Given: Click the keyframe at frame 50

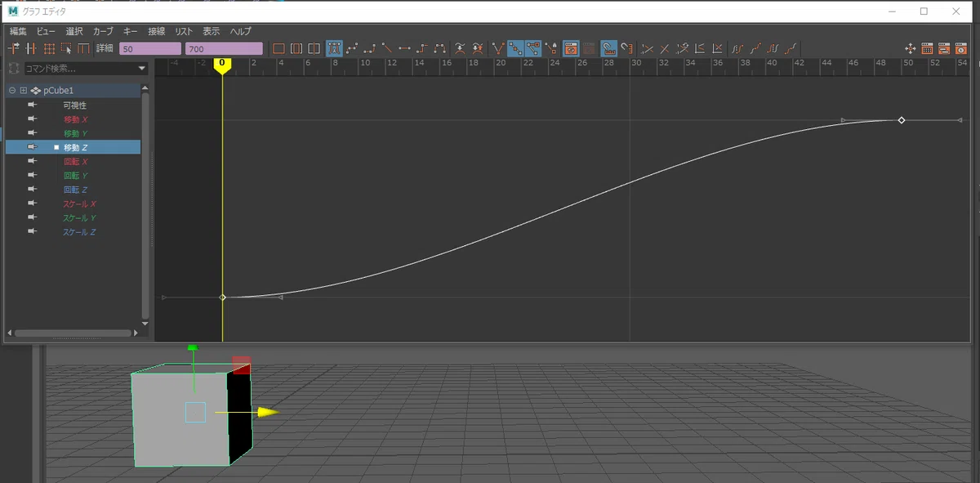Looking at the screenshot, I should [902, 120].
